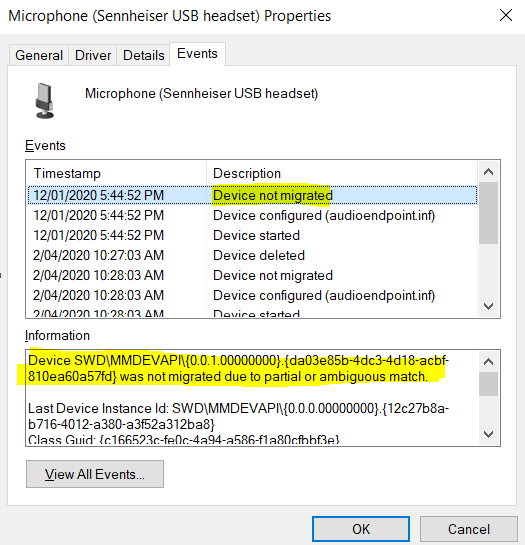Select the 5:44:52 PM 'Device started' event
Viewport: 525px width, 545px height.
pyautogui.click(x=252, y=235)
